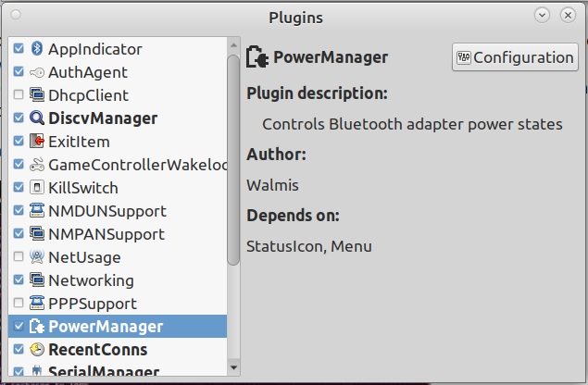The image size is (588, 385).
Task: Click the RecentConns clock icon
Action: 37,349
